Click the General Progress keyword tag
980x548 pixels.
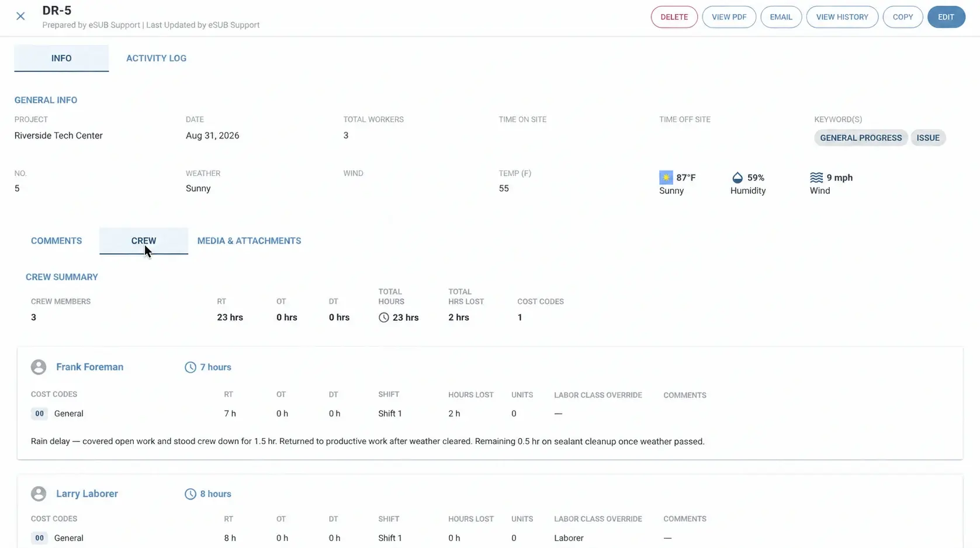click(861, 138)
